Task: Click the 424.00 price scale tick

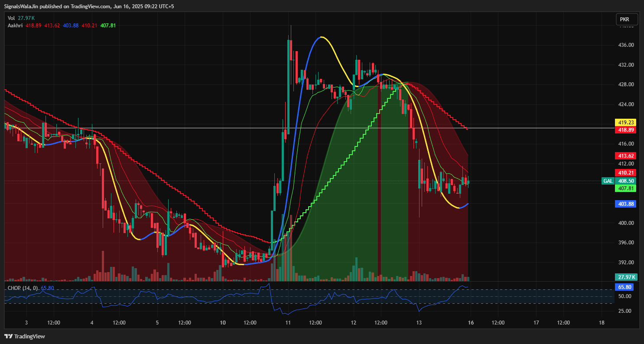Action: coord(626,104)
